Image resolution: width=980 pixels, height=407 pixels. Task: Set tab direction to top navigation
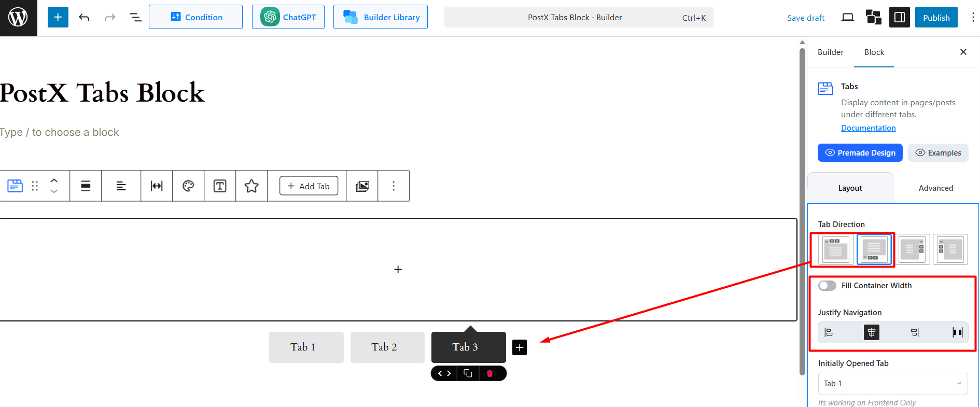(x=836, y=249)
